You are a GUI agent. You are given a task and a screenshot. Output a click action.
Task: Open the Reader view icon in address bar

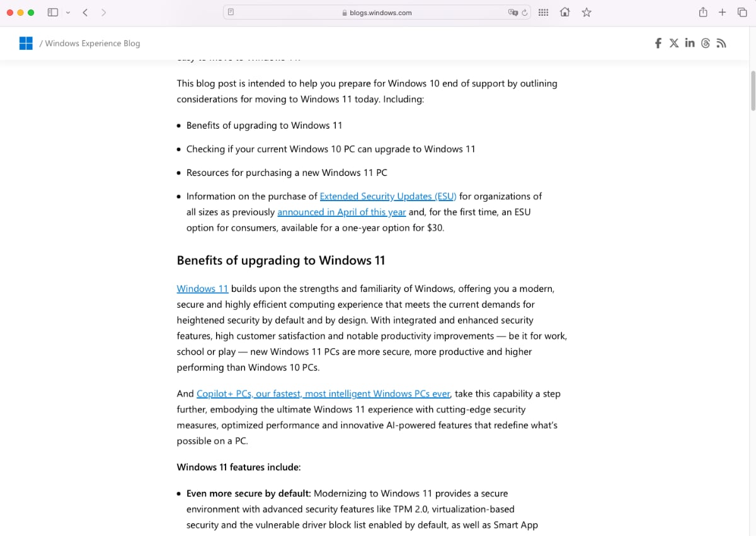click(x=231, y=12)
